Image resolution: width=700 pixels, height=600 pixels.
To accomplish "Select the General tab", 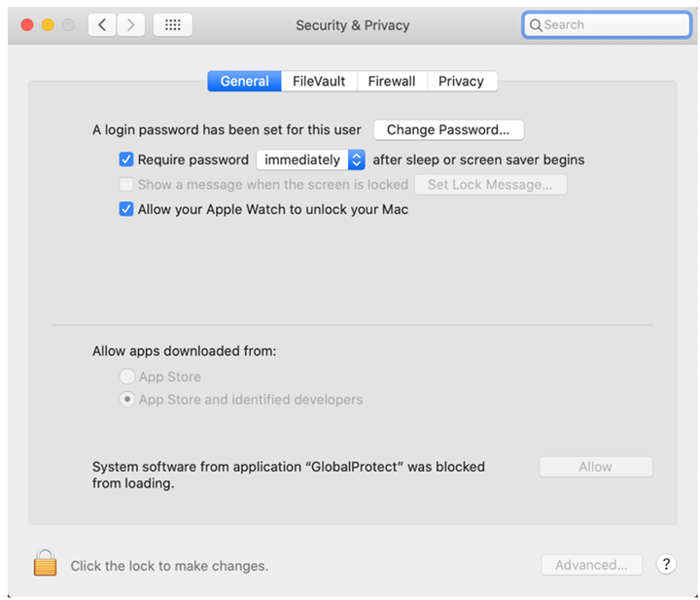I will pyautogui.click(x=244, y=81).
